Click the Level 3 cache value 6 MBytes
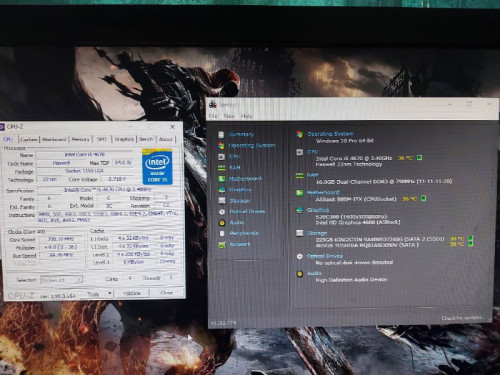Viewport: 500px width, 375px height. click(133, 262)
